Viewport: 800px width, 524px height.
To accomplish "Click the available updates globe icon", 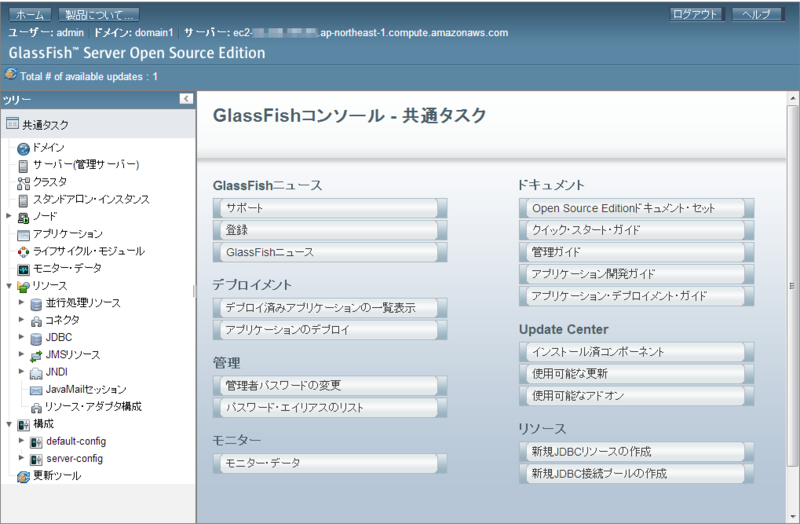I will click(11, 74).
